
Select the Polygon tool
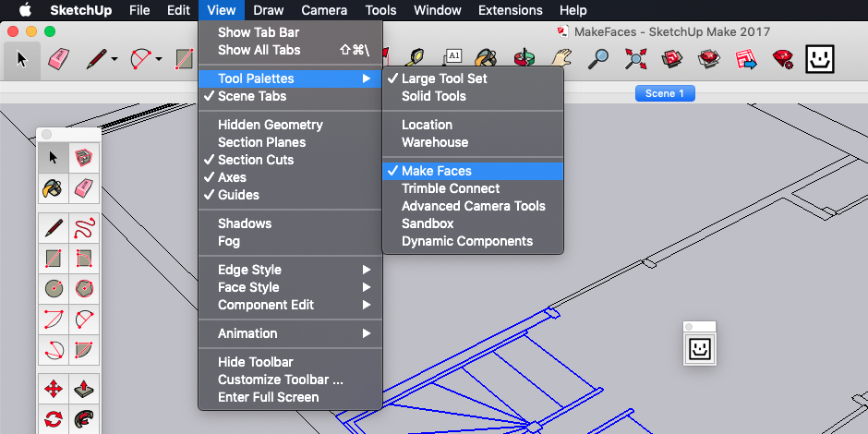[x=84, y=288]
